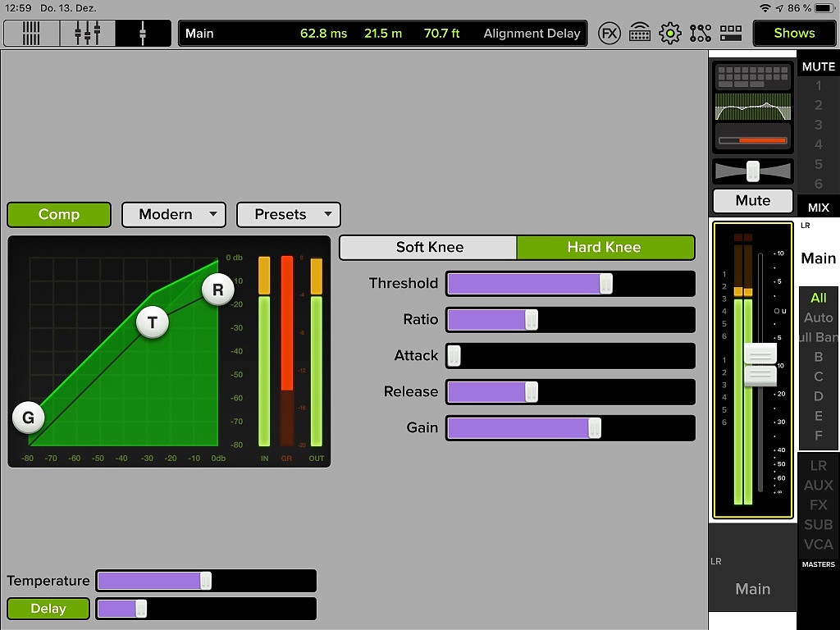Image resolution: width=840 pixels, height=630 pixels.
Task: Open the Shows menu
Action: coord(793,34)
